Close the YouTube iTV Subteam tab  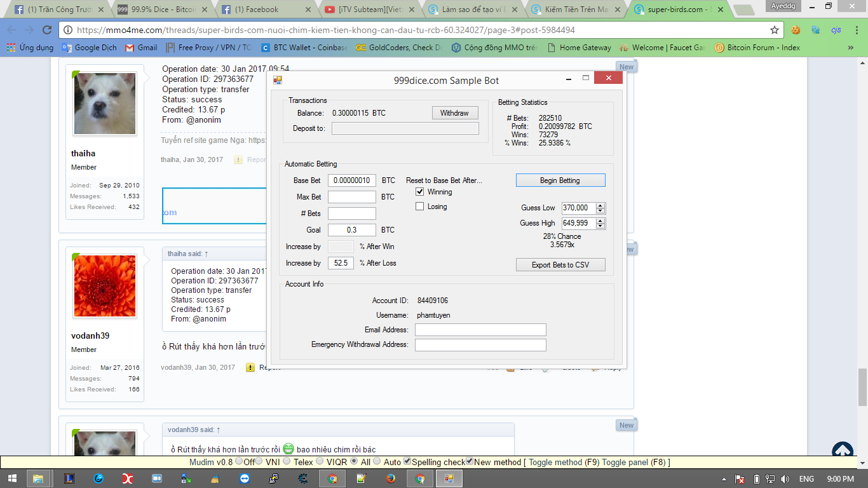coord(412,10)
